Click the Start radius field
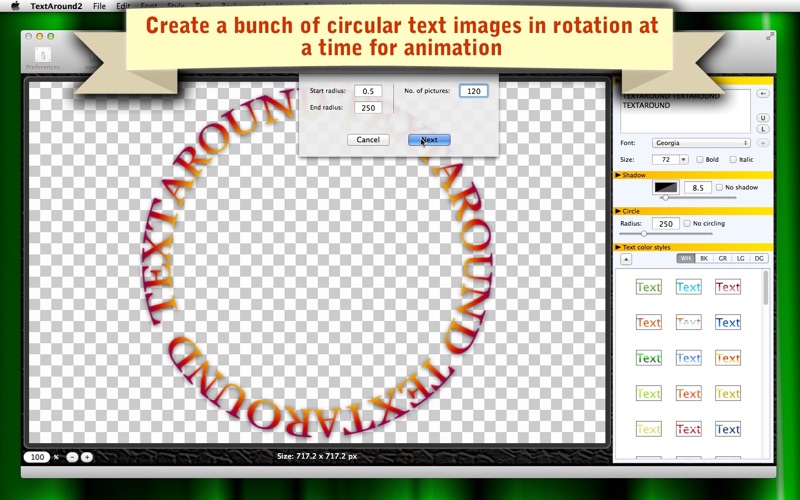Viewport: 800px width, 500px height. (x=368, y=91)
